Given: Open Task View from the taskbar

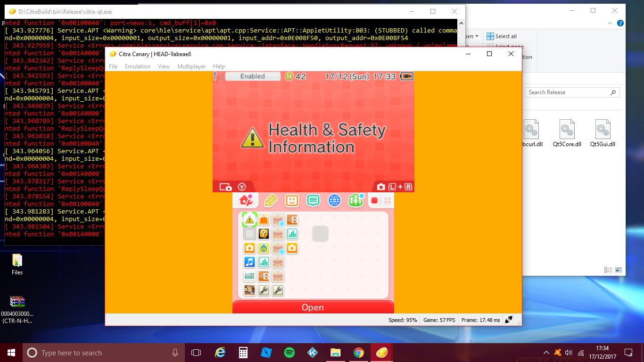Looking at the screenshot, I should coord(196,353).
